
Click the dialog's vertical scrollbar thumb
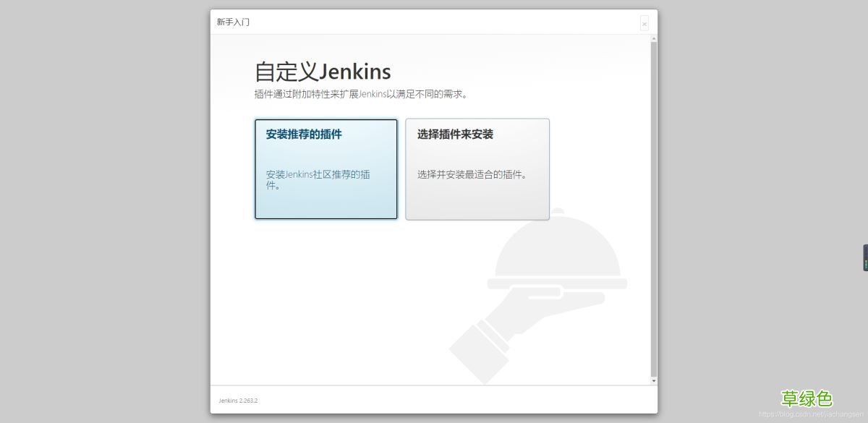pyautogui.click(x=654, y=208)
